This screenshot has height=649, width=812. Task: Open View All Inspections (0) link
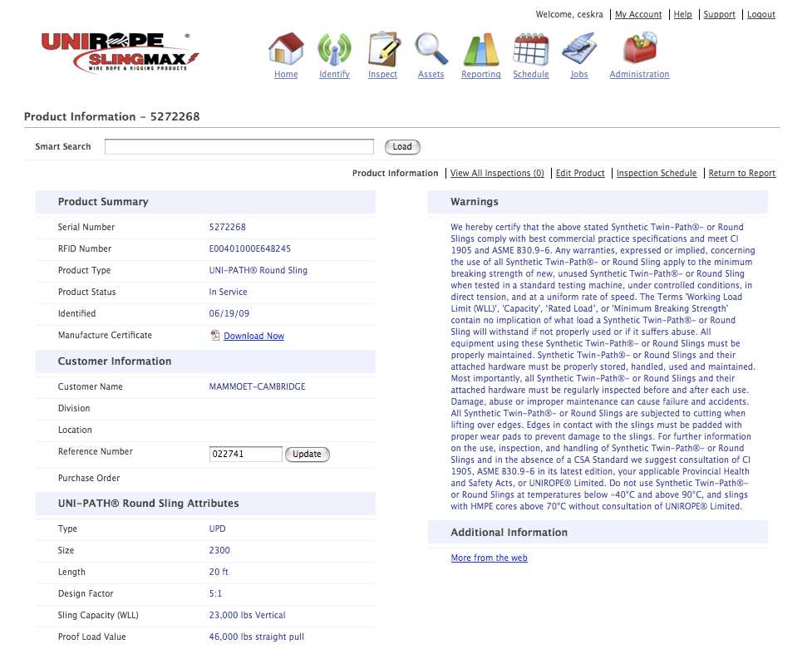tap(497, 174)
